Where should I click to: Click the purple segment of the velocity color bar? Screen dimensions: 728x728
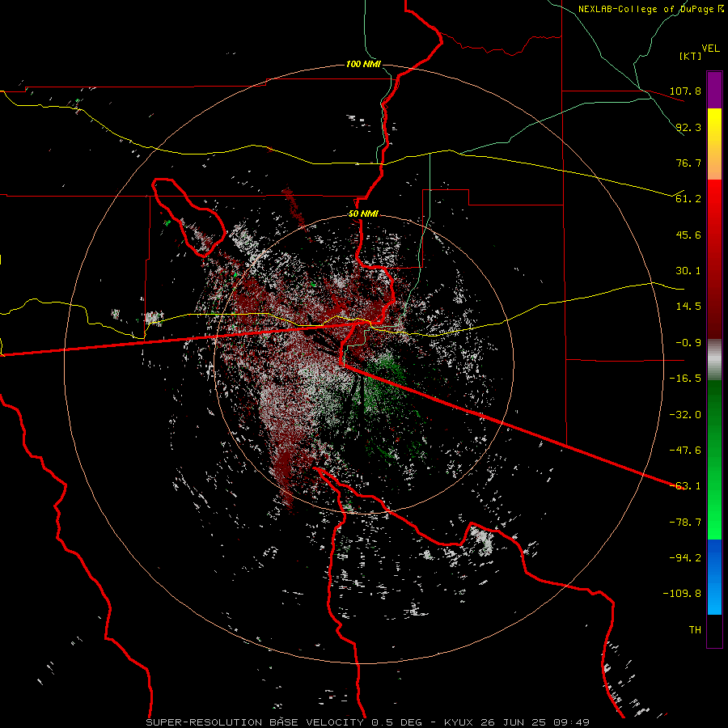click(x=714, y=90)
